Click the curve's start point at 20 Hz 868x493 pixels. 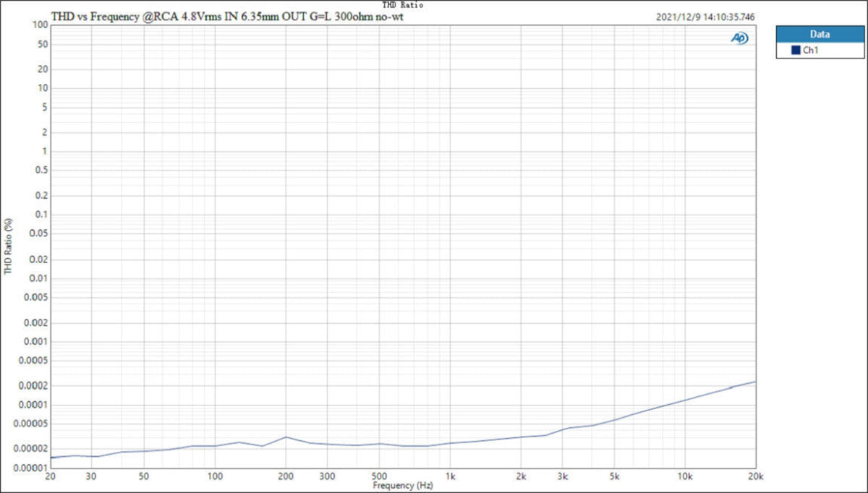point(51,458)
